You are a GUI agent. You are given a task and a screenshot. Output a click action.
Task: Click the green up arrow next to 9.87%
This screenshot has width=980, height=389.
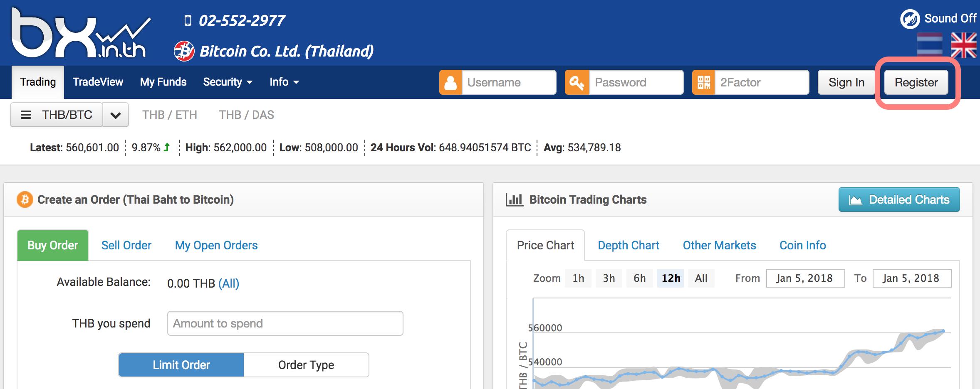tap(166, 147)
